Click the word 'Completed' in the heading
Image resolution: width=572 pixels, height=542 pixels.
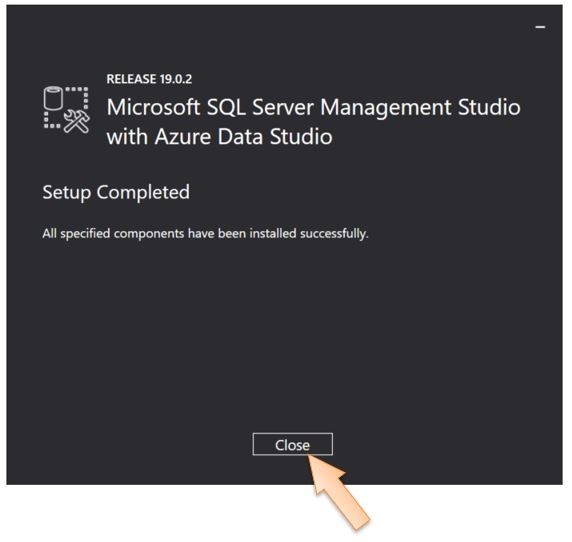143,192
